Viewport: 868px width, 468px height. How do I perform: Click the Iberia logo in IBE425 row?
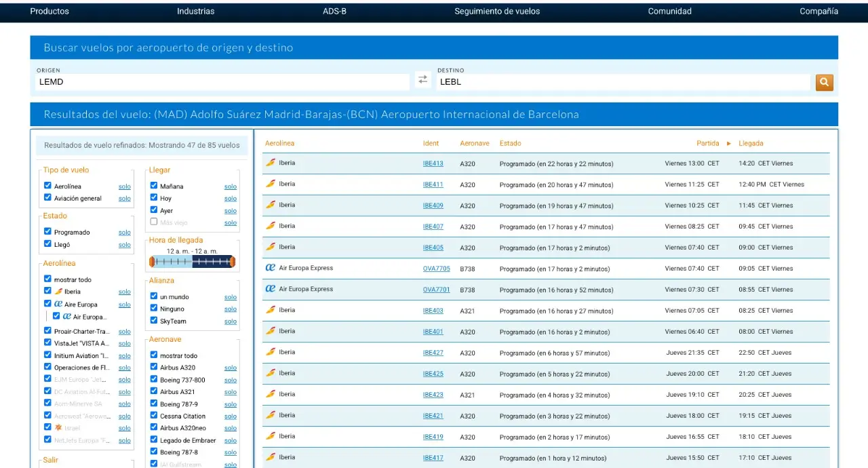click(x=271, y=373)
